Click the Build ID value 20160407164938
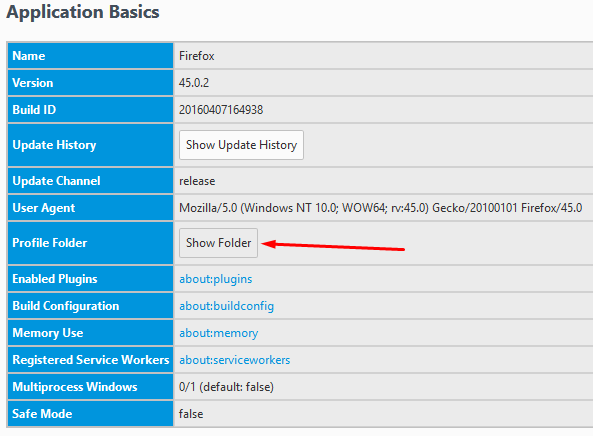Screen dimensions: 593x436 [x=221, y=110]
